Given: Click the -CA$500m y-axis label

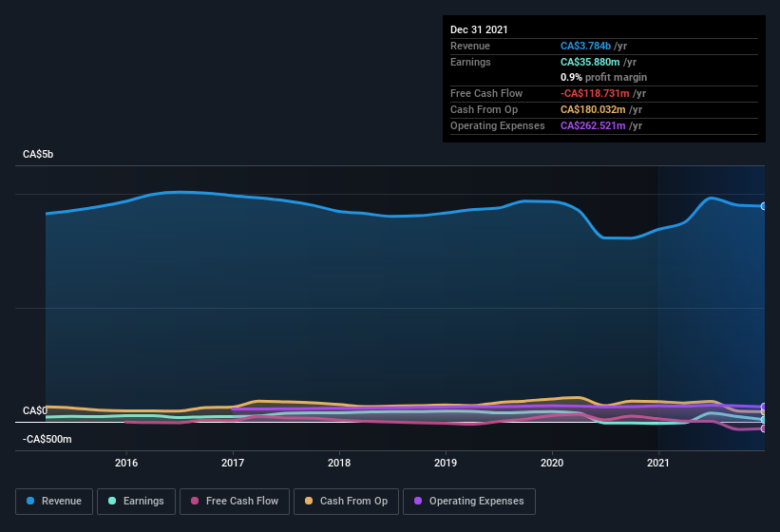Looking at the screenshot, I should [x=48, y=440].
